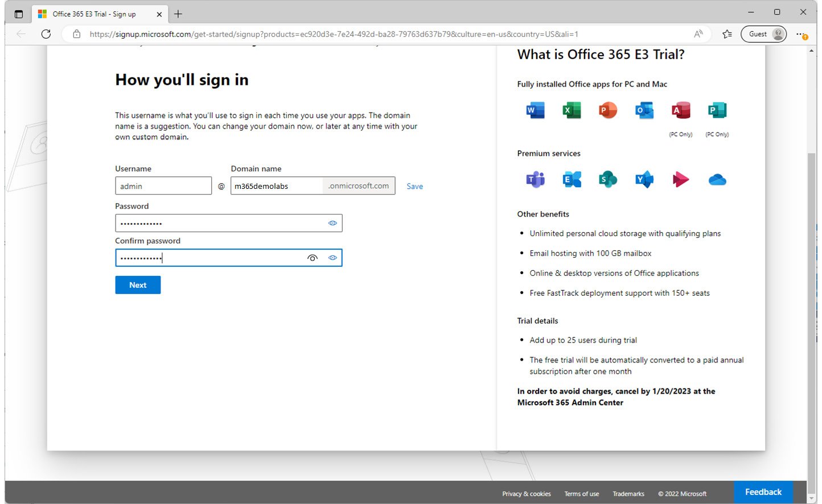Image resolution: width=822 pixels, height=504 pixels.
Task: Open browser Settings and more menu
Action: [x=801, y=34]
